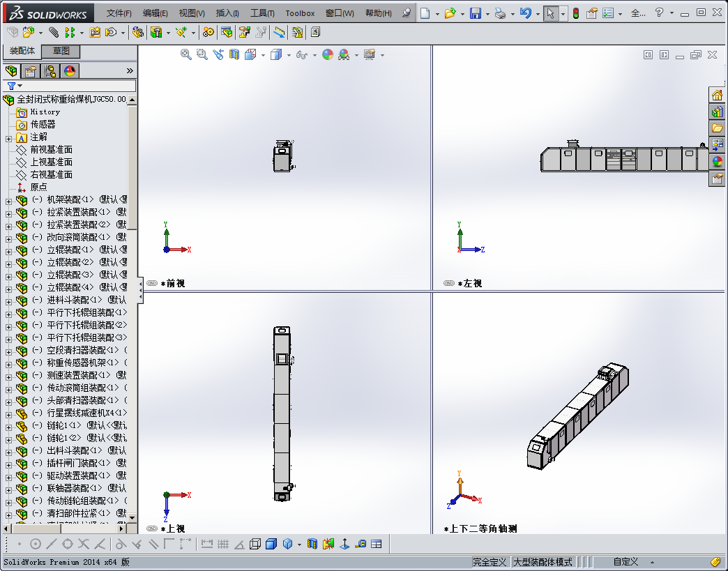Open the Hide/Show Items glasses dropdown arrow
This screenshot has height=571, width=728.
click(x=314, y=55)
